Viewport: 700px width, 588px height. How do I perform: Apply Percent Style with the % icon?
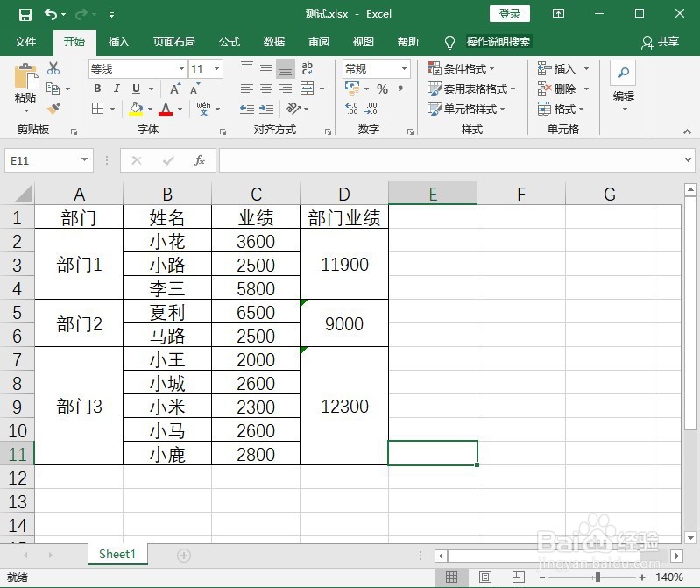382,89
